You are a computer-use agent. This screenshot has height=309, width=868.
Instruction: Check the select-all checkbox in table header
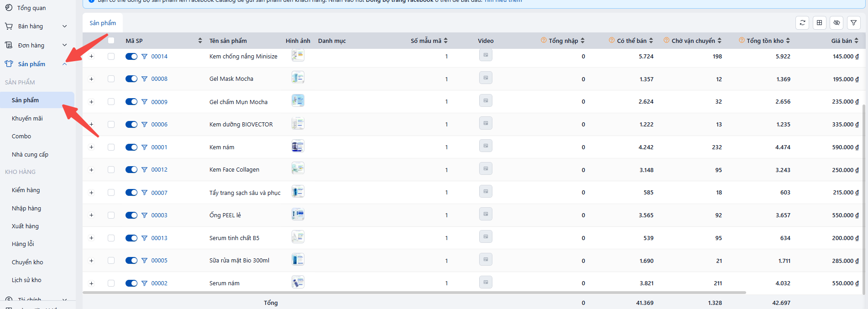point(111,41)
